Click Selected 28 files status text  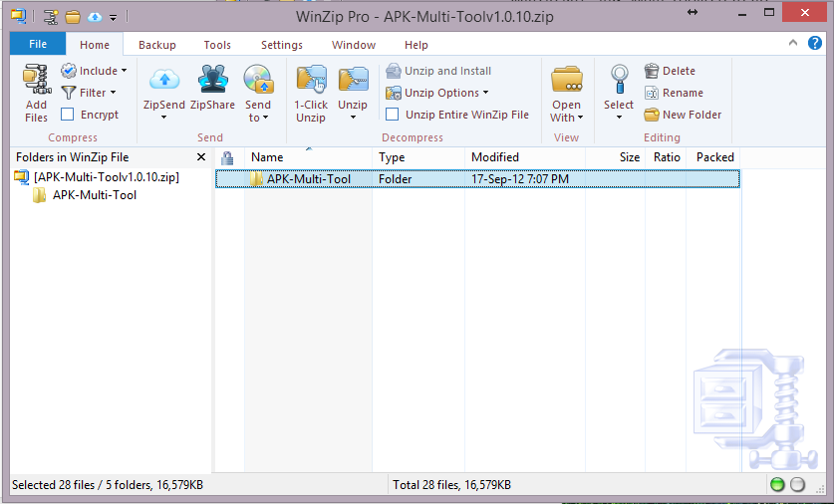[108, 485]
